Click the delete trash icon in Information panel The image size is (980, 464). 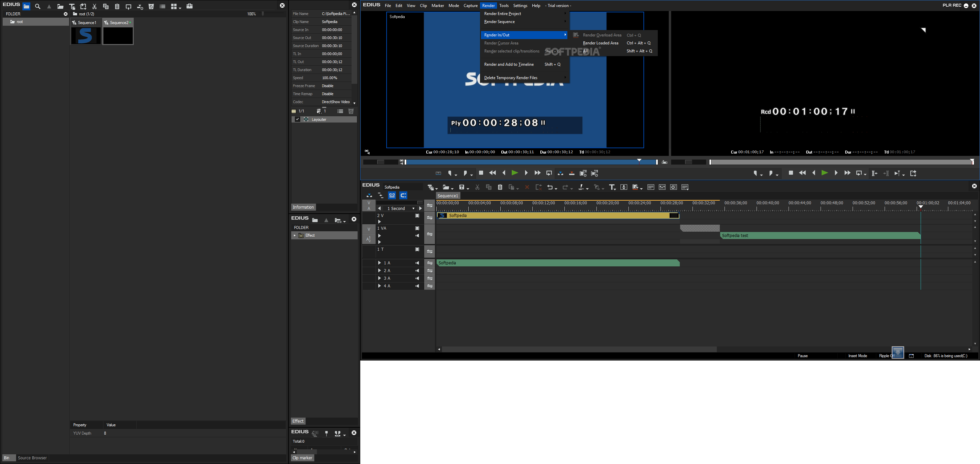click(x=351, y=111)
